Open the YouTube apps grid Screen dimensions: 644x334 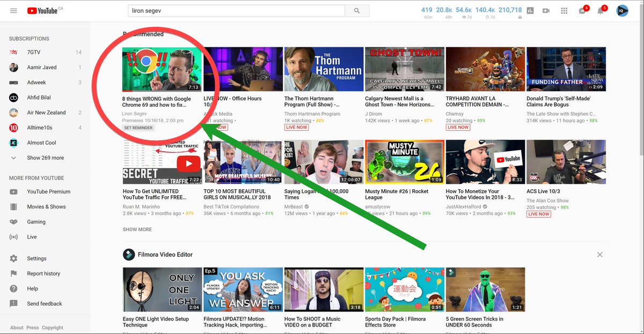[x=564, y=11]
